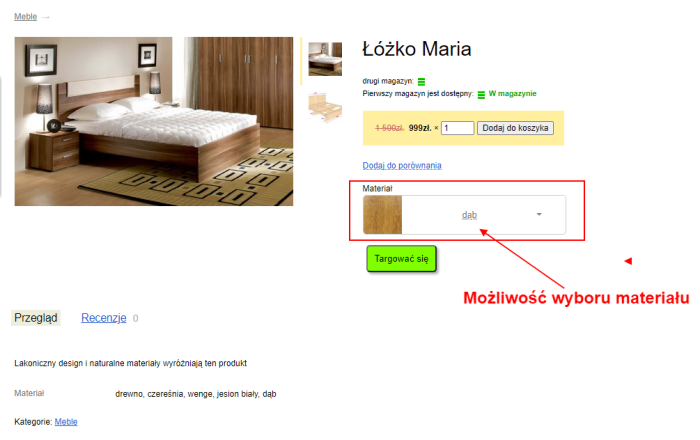Click the Łóżko Maria product title
Image resolution: width=700 pixels, height=440 pixels.
[x=417, y=49]
